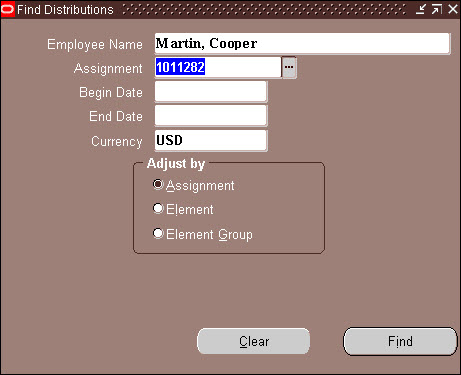
Task: Click the Begin Date label
Action: coord(111,93)
